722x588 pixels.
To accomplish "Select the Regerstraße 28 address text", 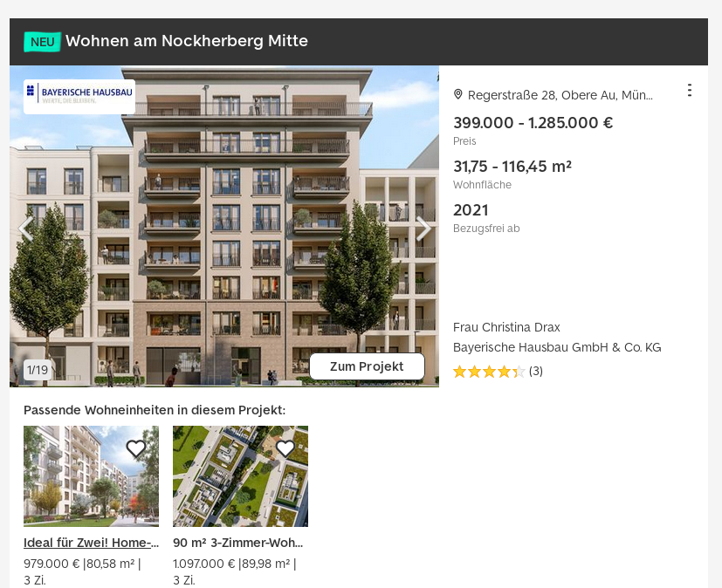I will (x=560, y=95).
